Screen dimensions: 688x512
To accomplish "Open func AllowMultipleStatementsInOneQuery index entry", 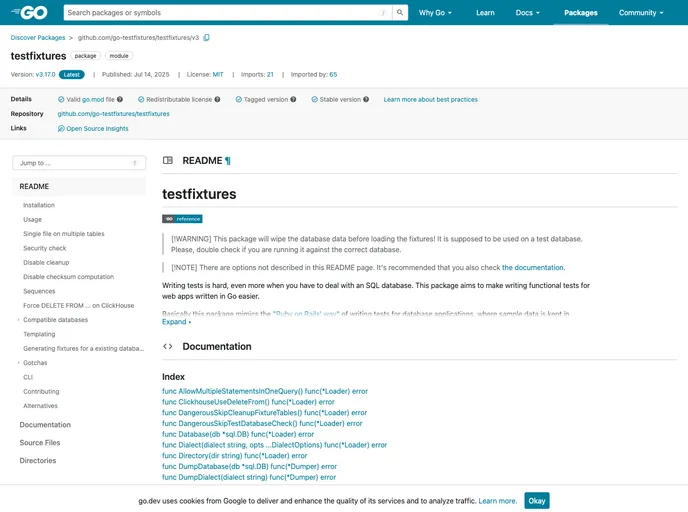I will [265, 391].
